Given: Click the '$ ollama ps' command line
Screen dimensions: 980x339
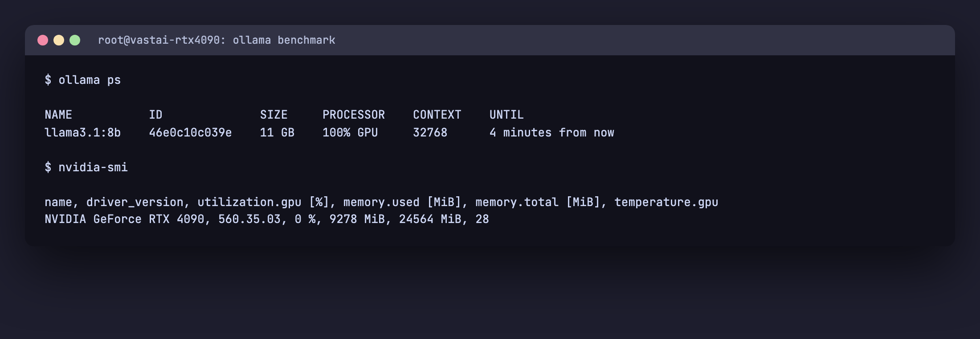Looking at the screenshot, I should pos(83,80).
